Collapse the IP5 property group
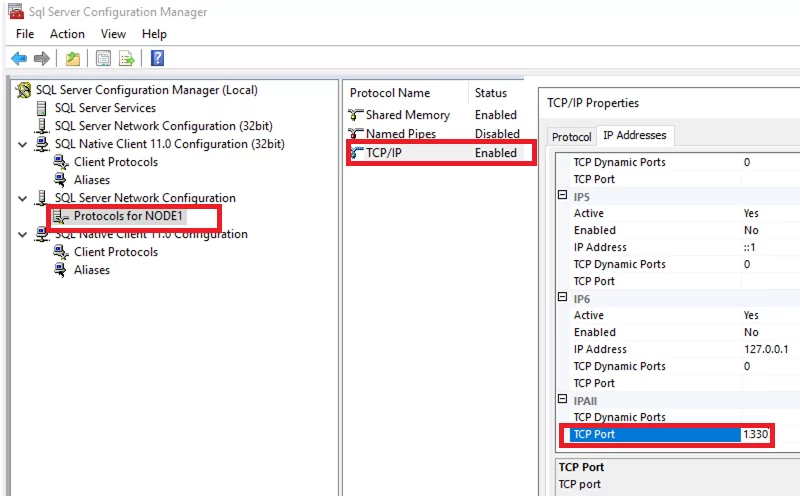This screenshot has width=800, height=496. click(x=562, y=195)
